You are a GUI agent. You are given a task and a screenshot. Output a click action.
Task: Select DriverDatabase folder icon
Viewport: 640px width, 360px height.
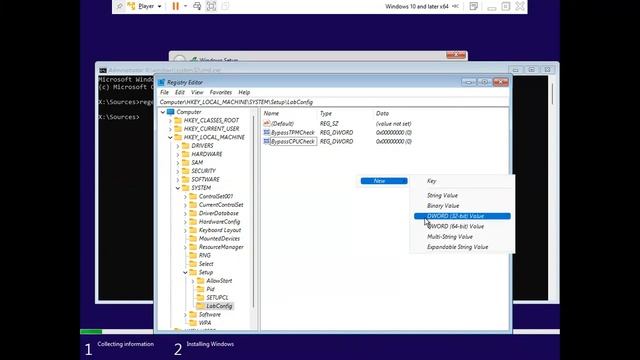(x=193, y=213)
